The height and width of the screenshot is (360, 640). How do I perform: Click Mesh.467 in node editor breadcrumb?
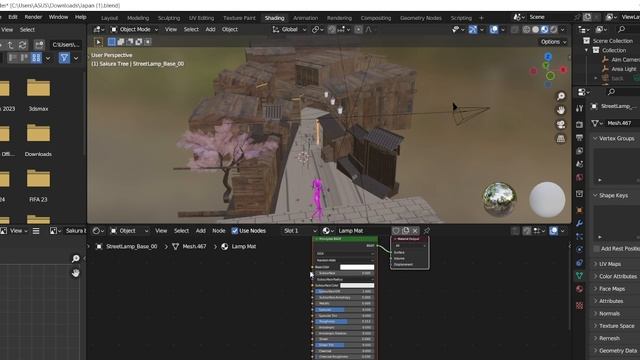194,247
